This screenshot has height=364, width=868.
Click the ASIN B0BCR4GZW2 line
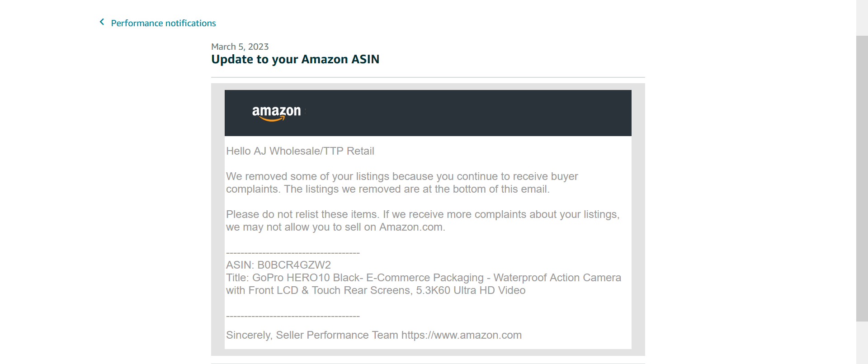[278, 265]
